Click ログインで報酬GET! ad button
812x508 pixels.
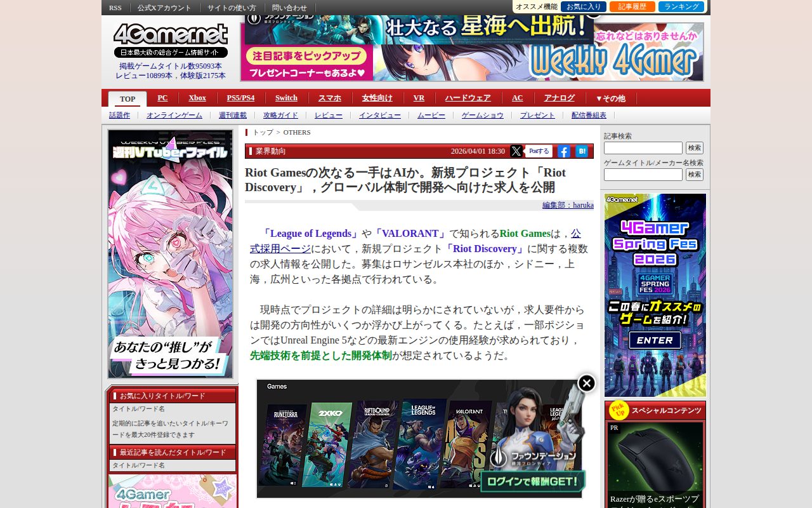pos(532,481)
